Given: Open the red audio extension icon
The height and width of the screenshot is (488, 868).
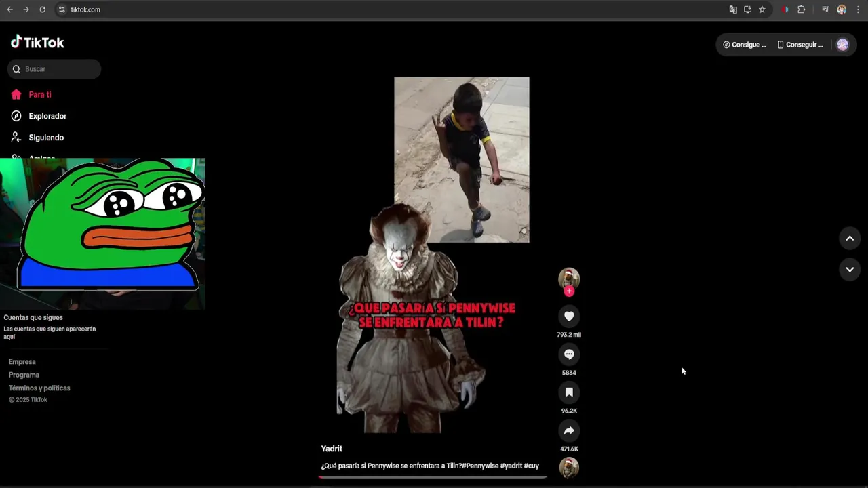Looking at the screenshot, I should (785, 9).
